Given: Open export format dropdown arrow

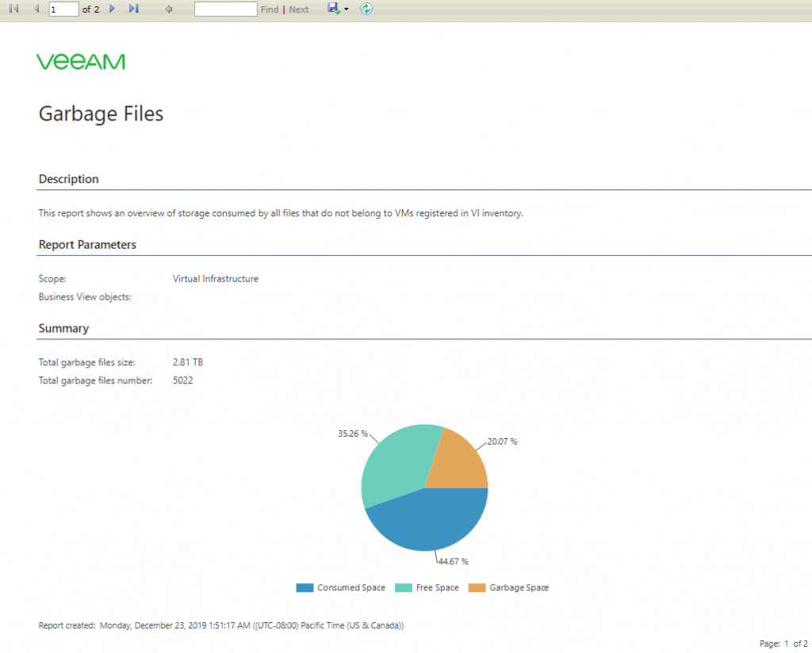Looking at the screenshot, I should 346,10.
